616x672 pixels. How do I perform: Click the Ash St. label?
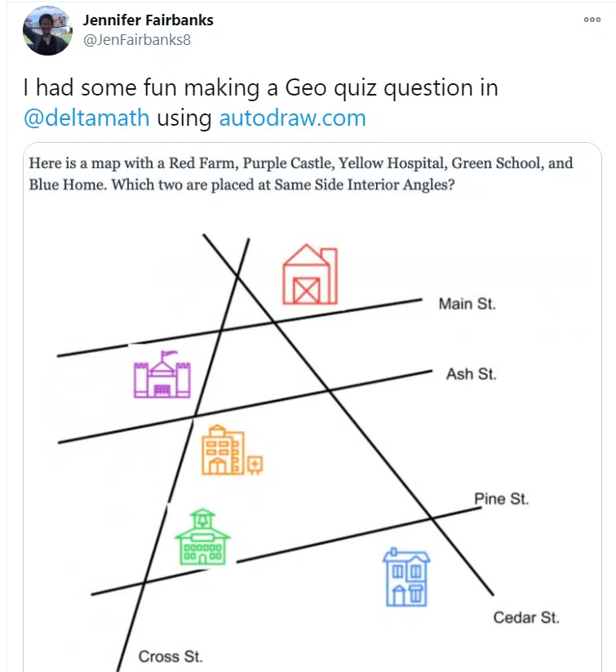click(x=472, y=374)
